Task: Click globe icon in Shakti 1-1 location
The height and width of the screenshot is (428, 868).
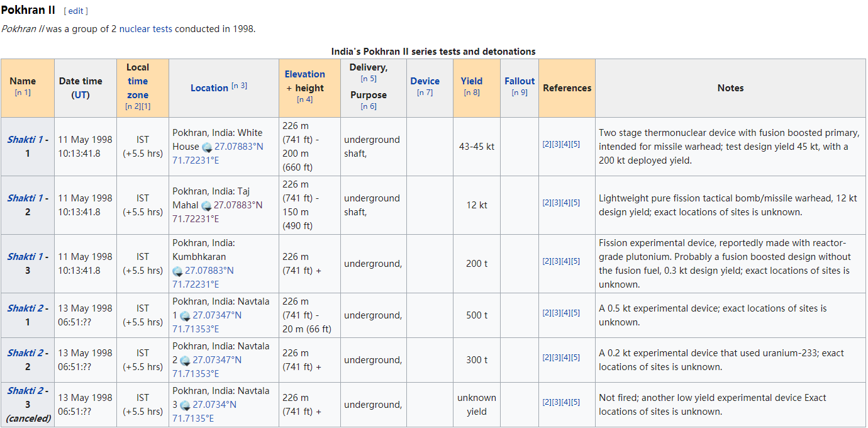Action: click(207, 147)
